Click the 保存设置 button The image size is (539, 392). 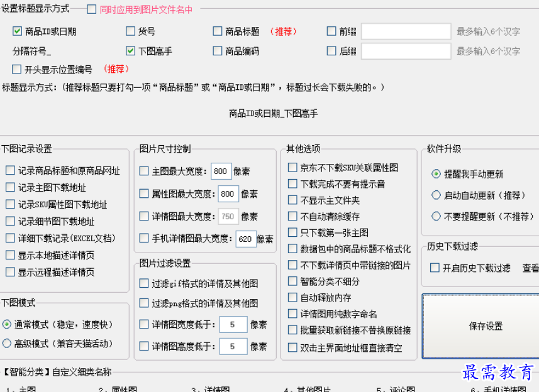(x=481, y=326)
